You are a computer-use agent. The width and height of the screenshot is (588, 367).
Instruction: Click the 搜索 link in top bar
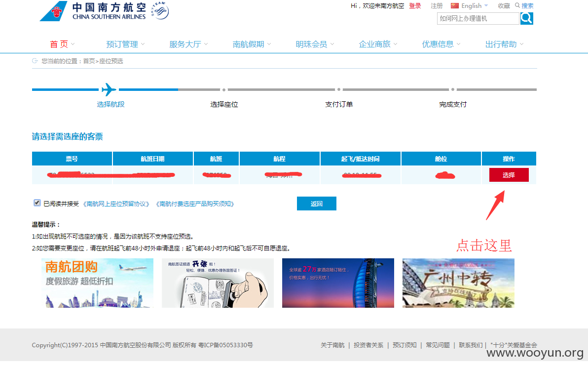[x=527, y=5]
